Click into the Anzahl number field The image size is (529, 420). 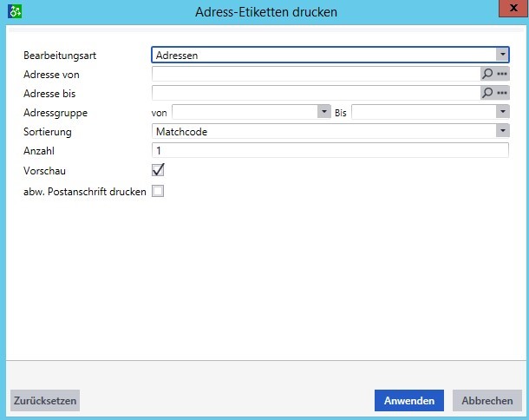coord(330,150)
